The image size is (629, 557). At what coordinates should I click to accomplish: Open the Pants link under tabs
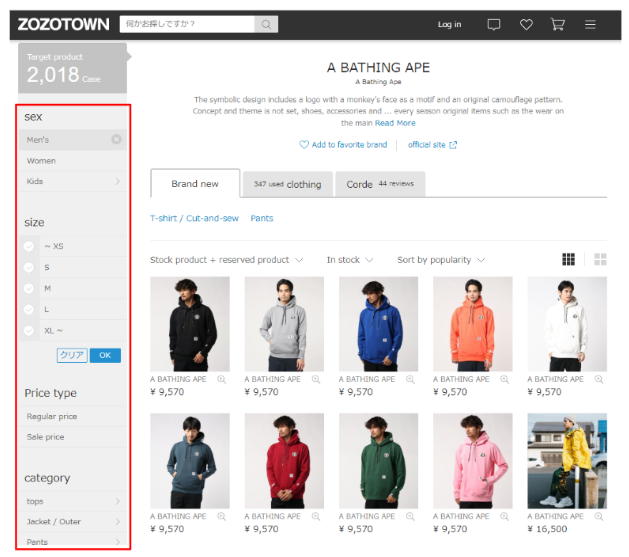[262, 218]
